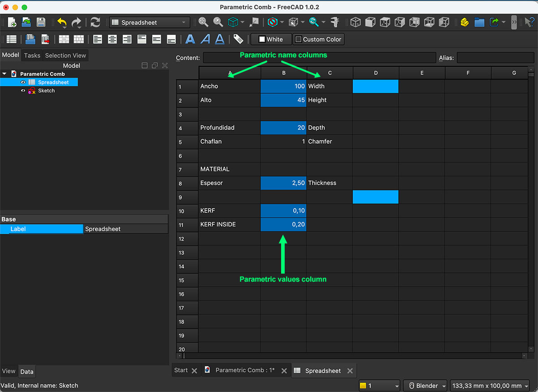
Task: Align cell text to the bottom
Action: 171,39
